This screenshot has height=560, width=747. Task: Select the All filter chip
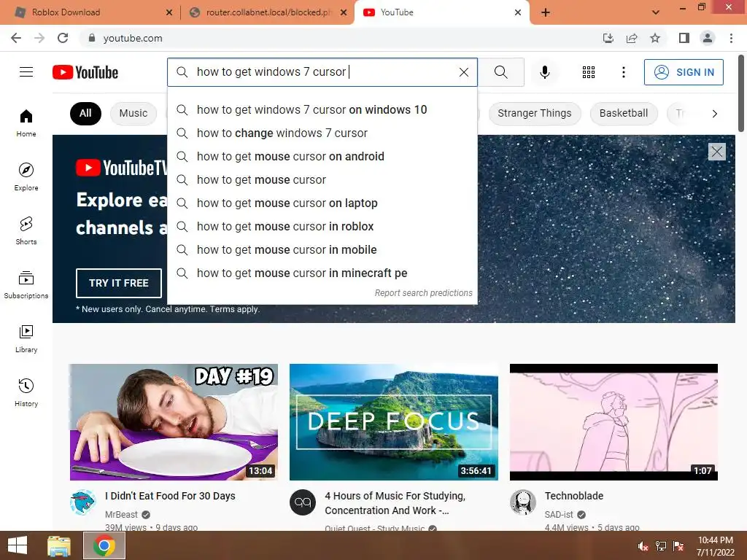86,113
